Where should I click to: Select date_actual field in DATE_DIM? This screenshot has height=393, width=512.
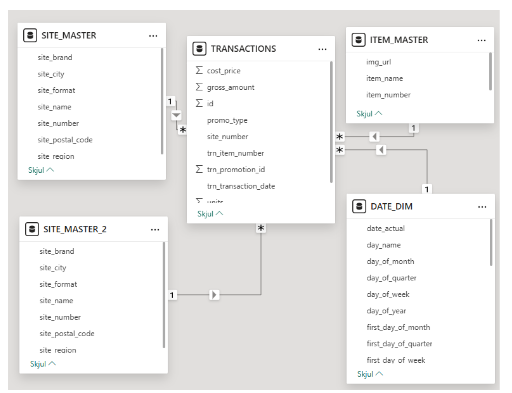pyautogui.click(x=386, y=228)
